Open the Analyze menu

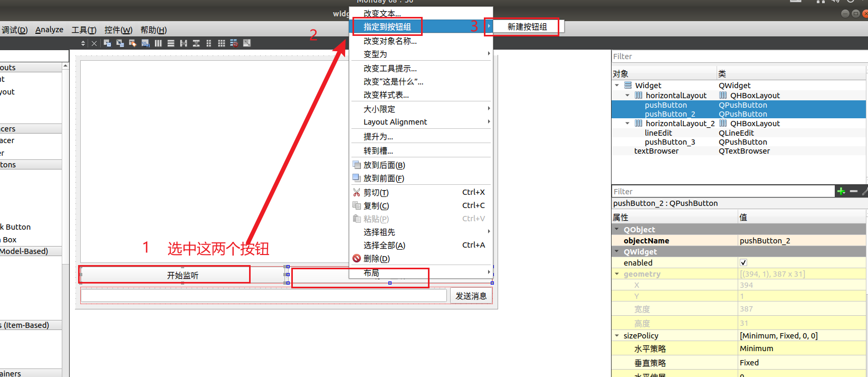pyautogui.click(x=49, y=30)
